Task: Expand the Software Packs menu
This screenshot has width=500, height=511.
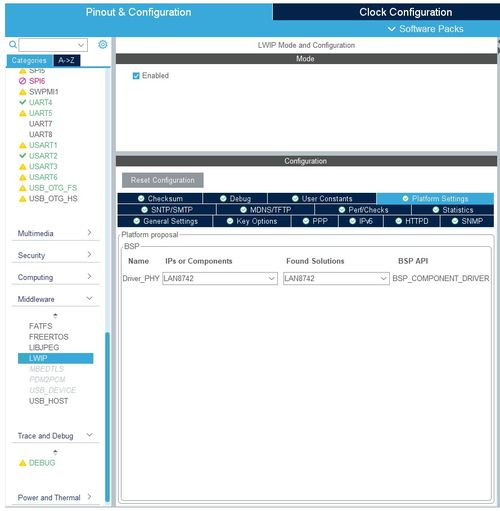Action: [x=426, y=29]
